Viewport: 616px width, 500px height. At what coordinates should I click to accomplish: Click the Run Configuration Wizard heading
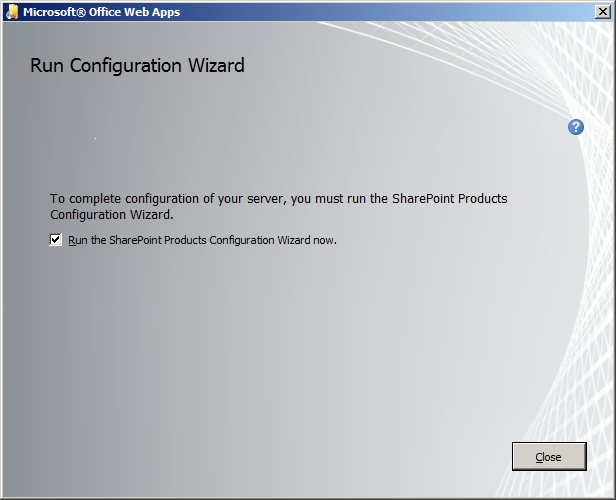[x=137, y=65]
